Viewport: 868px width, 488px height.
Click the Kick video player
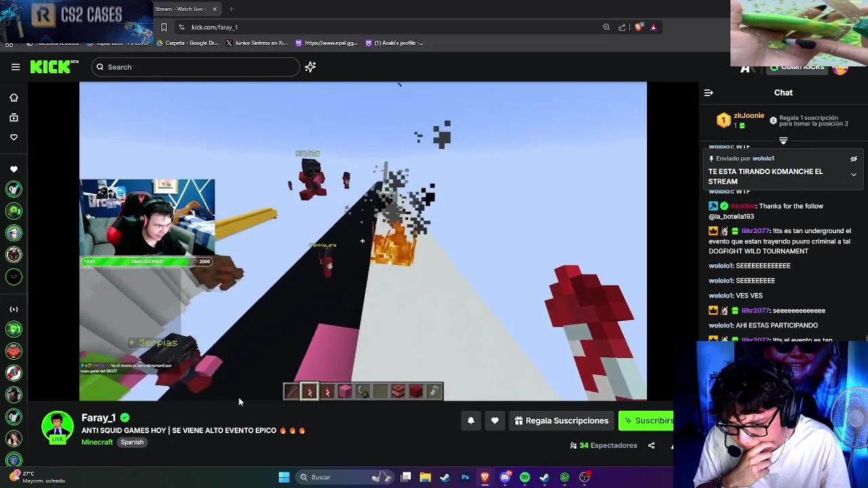(x=363, y=241)
